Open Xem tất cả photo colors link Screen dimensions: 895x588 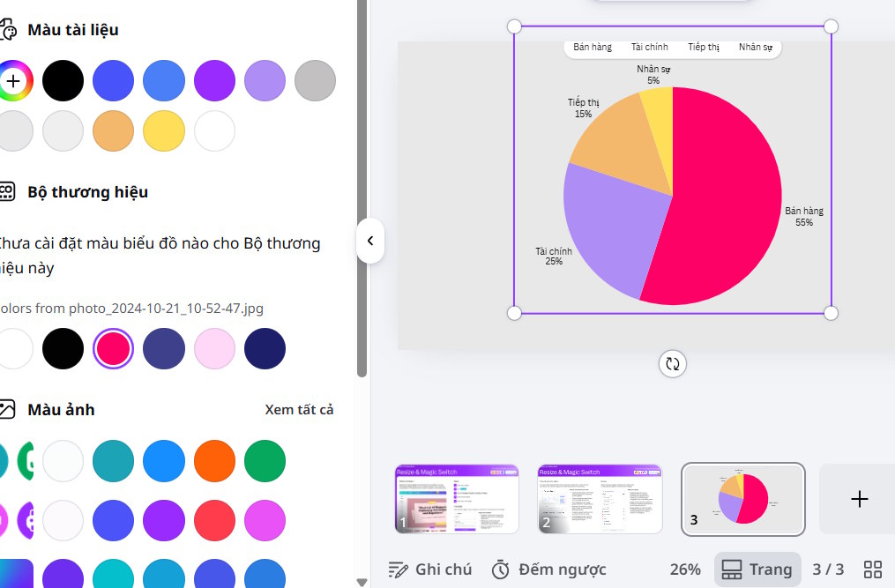click(299, 409)
